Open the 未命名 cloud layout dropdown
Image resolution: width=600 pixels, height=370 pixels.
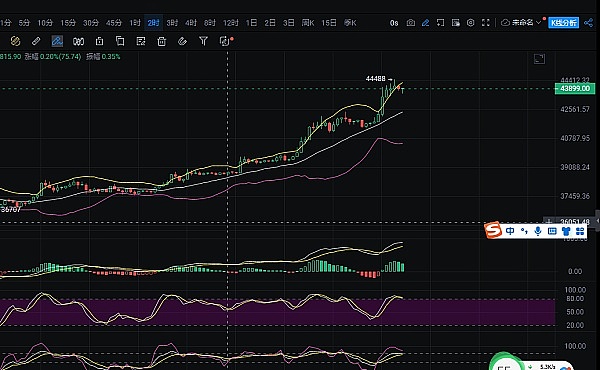click(521, 23)
